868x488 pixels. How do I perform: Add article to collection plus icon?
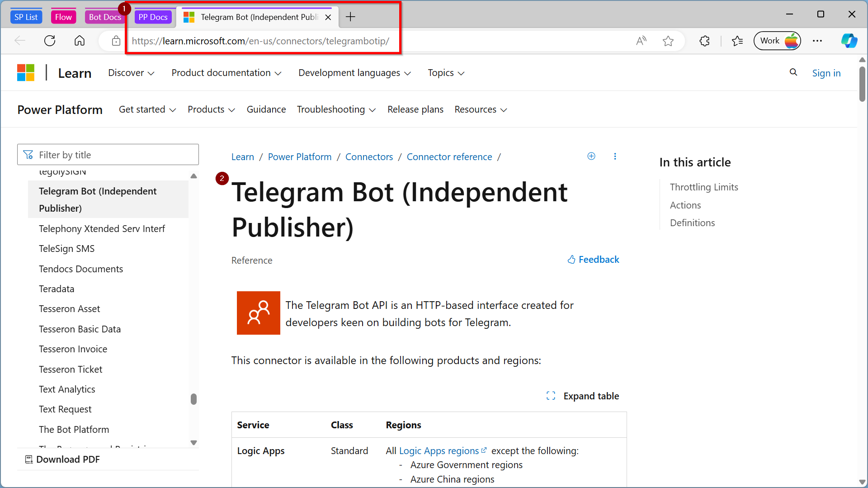[x=591, y=156]
